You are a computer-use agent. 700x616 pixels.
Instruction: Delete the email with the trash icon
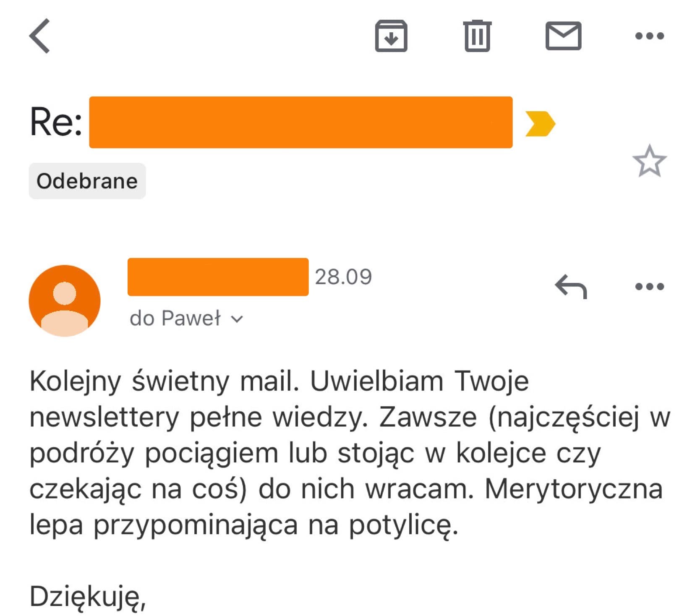476,36
